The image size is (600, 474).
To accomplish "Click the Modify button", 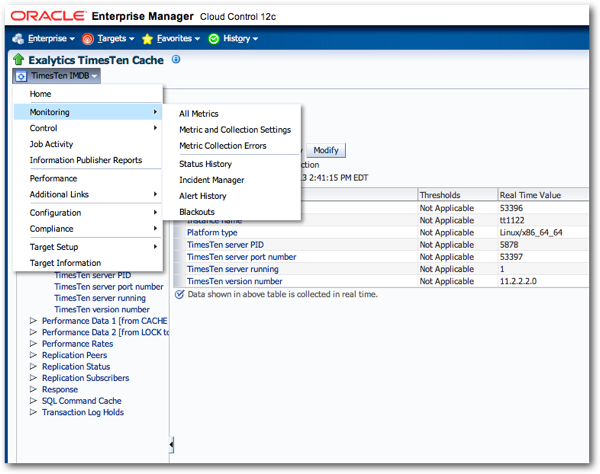I will point(326,150).
